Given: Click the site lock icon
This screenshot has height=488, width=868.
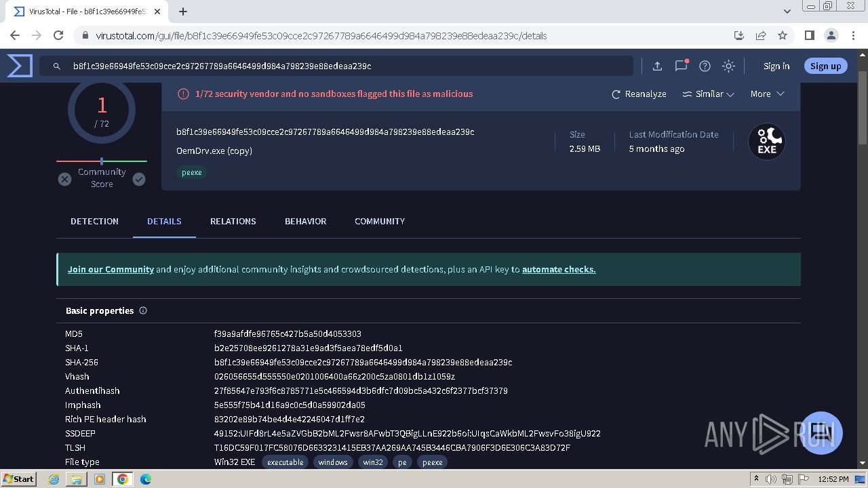Looking at the screenshot, I should (85, 35).
